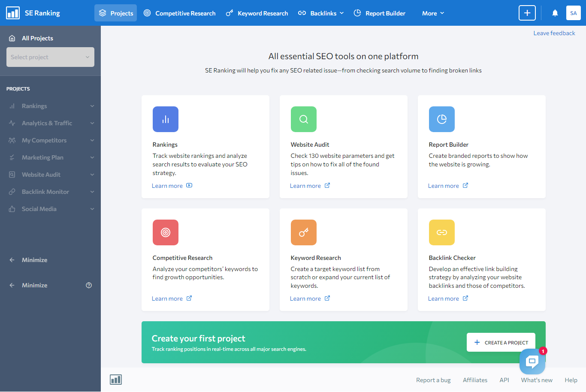Open the Report a bug footer link

coord(433,380)
